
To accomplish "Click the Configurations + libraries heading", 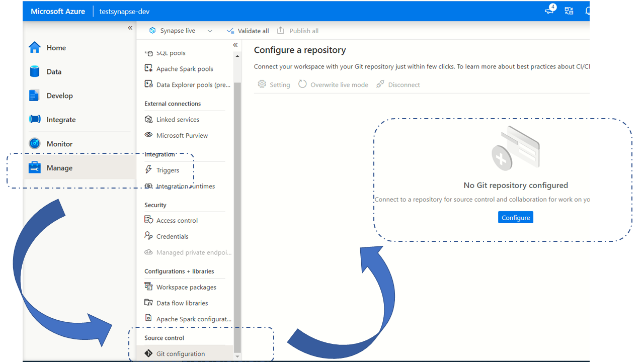I will 179,271.
